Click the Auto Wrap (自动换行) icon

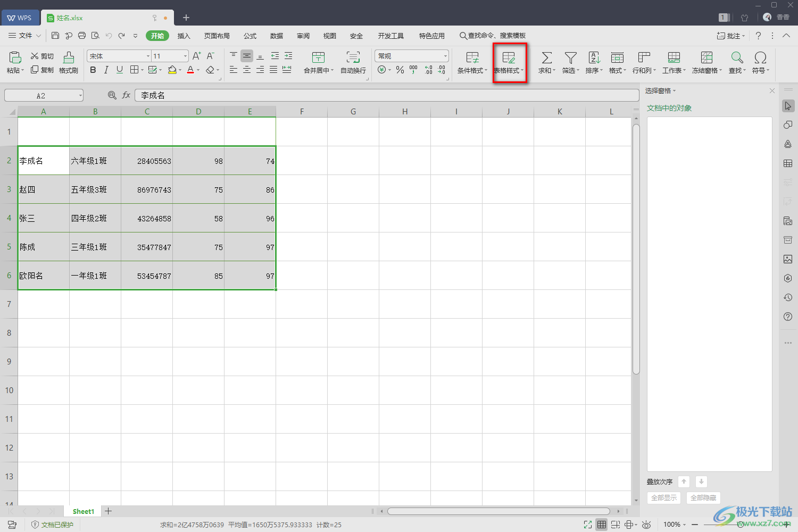point(353,57)
